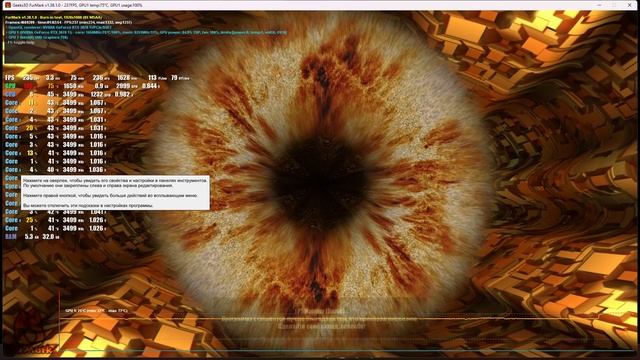Click the 2999 RPM value in GPU row
This screenshot has width=640, height=360.
click(x=123, y=86)
